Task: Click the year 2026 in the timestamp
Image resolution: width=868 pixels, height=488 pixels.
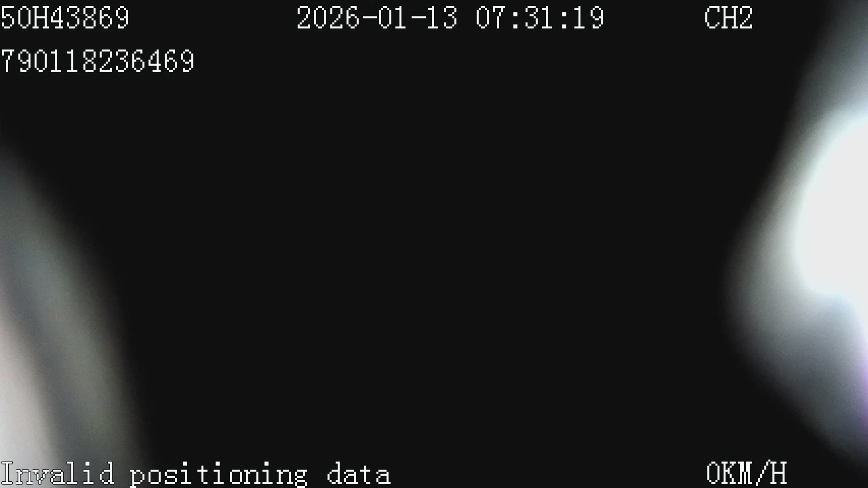Action: pos(329,18)
